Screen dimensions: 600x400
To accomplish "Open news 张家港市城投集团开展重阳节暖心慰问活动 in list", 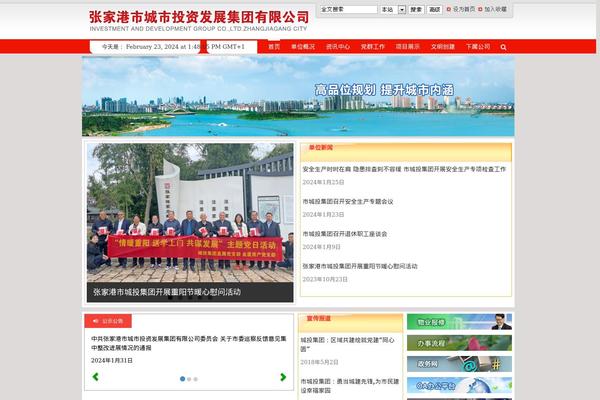I will [x=360, y=266].
